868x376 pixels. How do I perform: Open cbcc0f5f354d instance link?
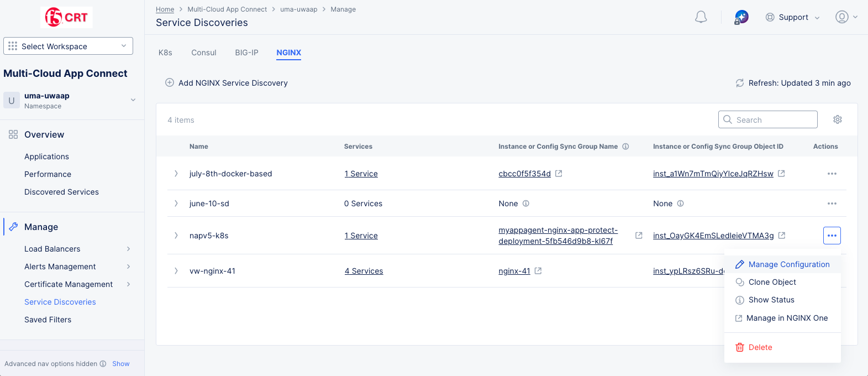524,174
